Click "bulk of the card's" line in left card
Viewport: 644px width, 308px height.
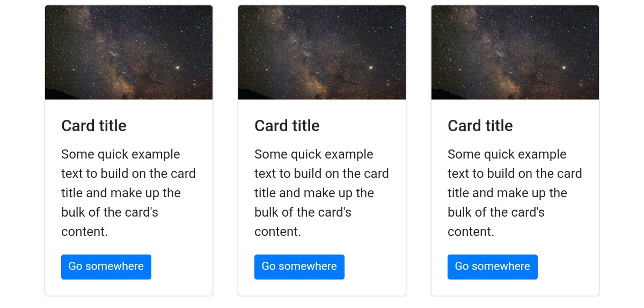tap(109, 212)
